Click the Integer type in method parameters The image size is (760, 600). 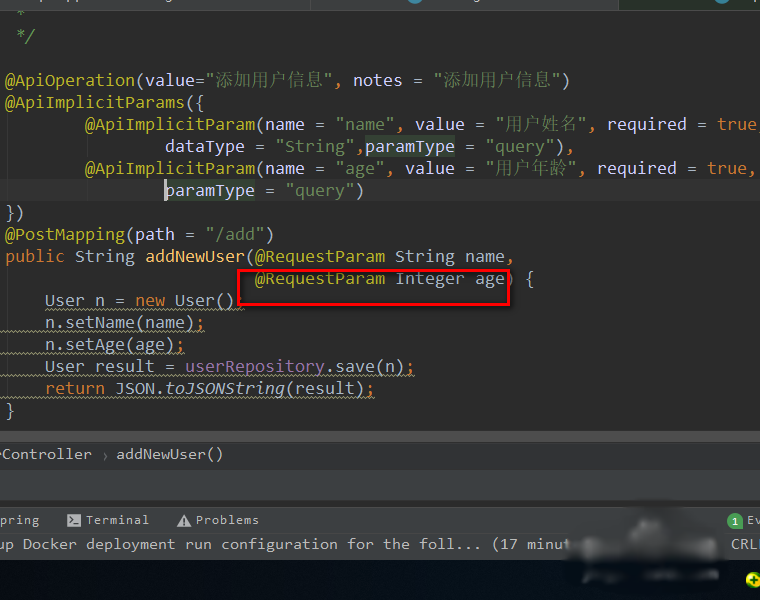click(x=430, y=279)
